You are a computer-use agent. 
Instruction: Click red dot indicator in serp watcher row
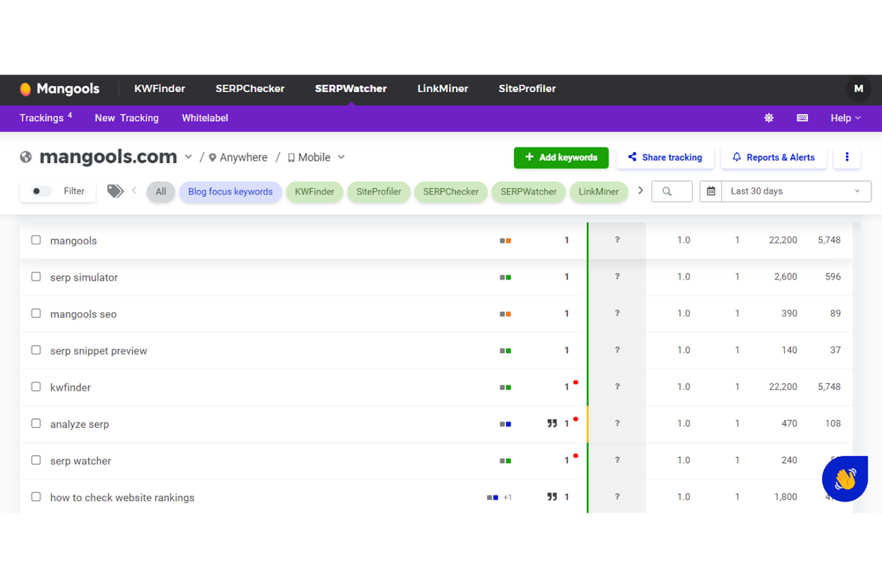[576, 456]
